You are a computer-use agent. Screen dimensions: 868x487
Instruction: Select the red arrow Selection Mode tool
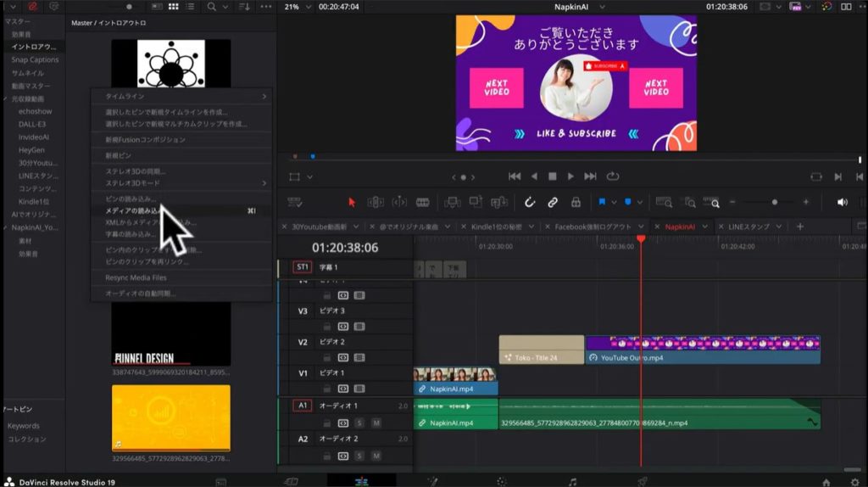[352, 202]
